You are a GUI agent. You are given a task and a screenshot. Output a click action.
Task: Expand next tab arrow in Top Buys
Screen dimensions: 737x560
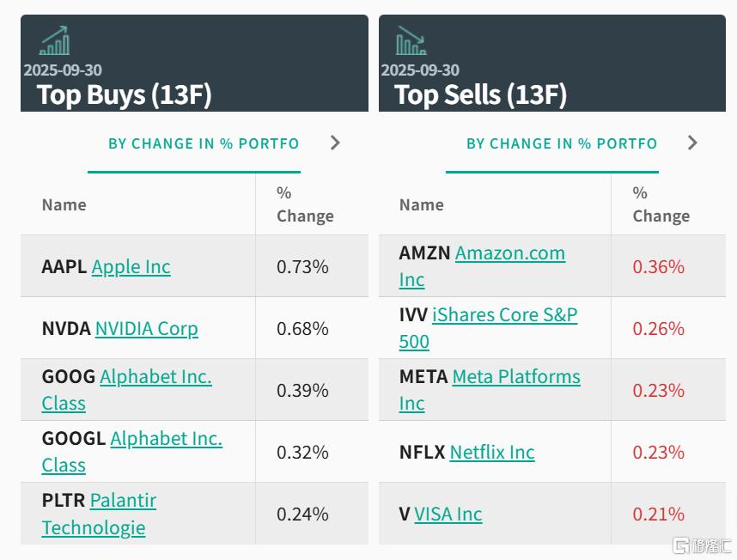(x=336, y=143)
